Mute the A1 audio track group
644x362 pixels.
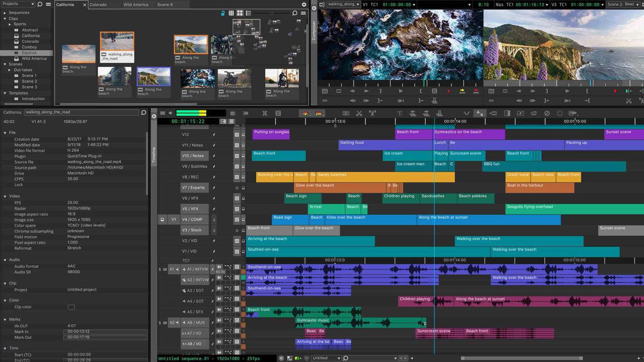click(x=165, y=269)
